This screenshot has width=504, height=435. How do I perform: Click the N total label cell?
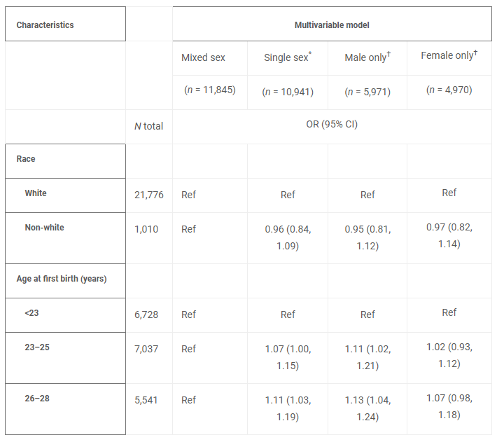pos(148,126)
